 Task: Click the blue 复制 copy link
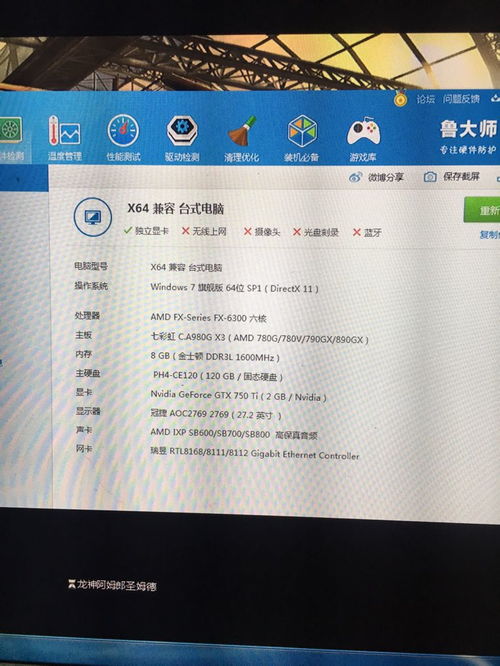[489, 234]
